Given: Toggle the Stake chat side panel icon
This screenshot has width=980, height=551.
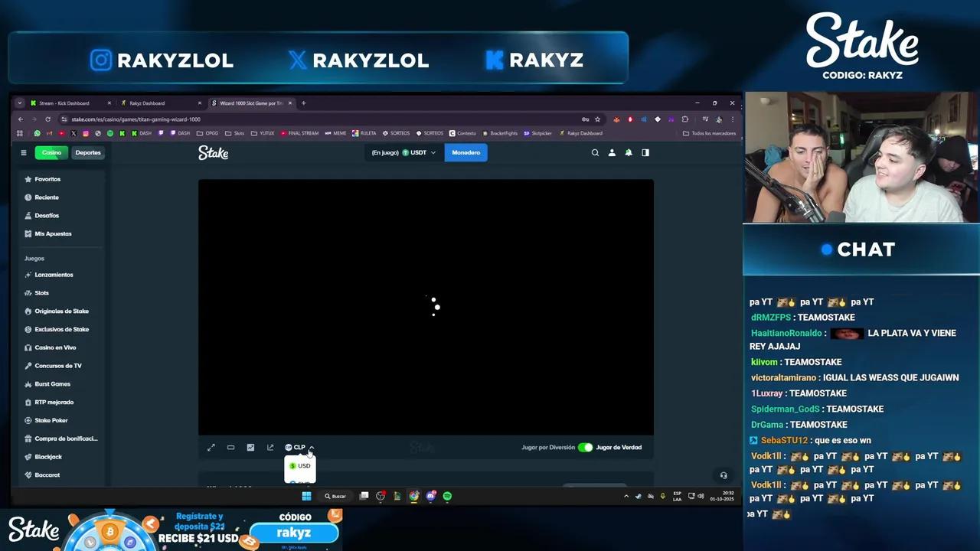Looking at the screenshot, I should click(645, 152).
